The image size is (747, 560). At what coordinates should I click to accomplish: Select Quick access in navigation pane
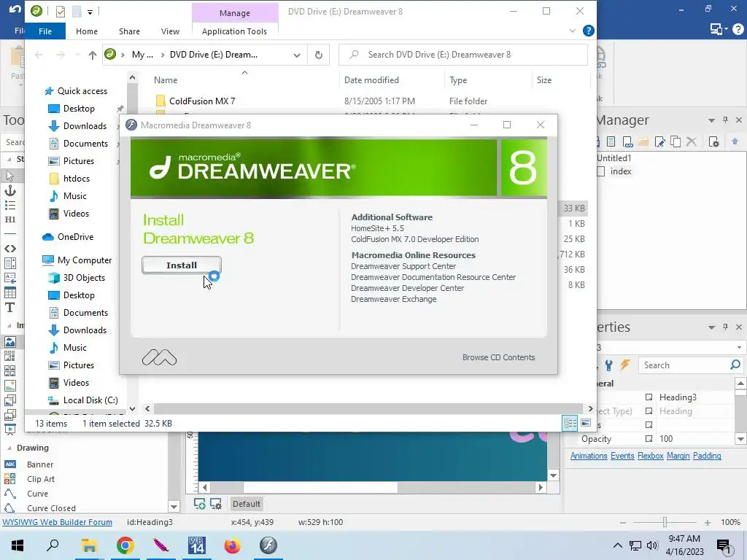pos(82,91)
